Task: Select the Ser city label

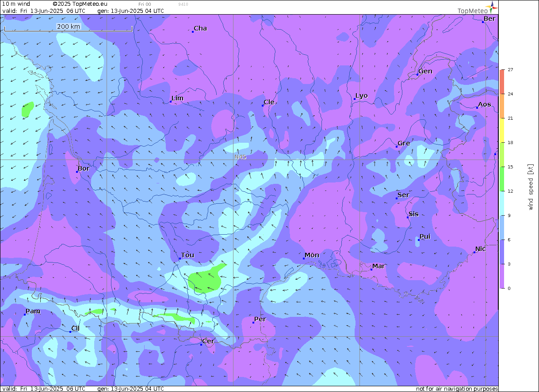Action: click(403, 195)
